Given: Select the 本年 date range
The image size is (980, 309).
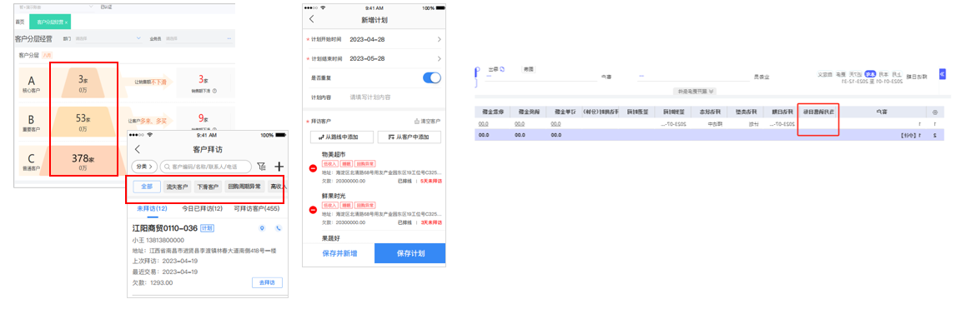Looking at the screenshot, I should click(870, 73).
